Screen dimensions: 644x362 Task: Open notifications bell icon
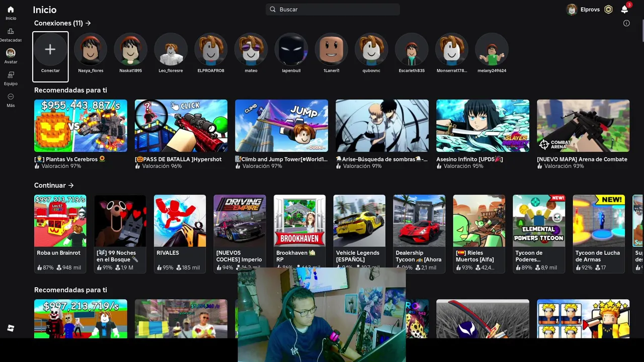tap(624, 10)
